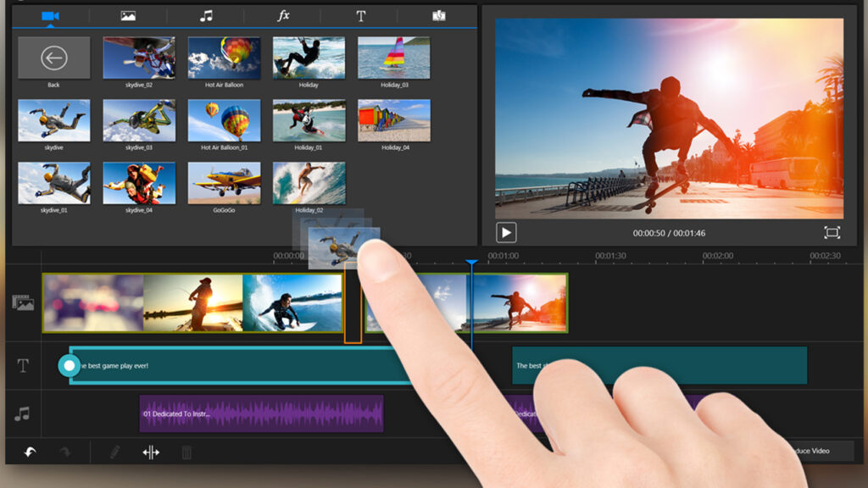Viewport: 868px width, 488px height.
Task: Select the video track header icon
Action: tap(23, 301)
